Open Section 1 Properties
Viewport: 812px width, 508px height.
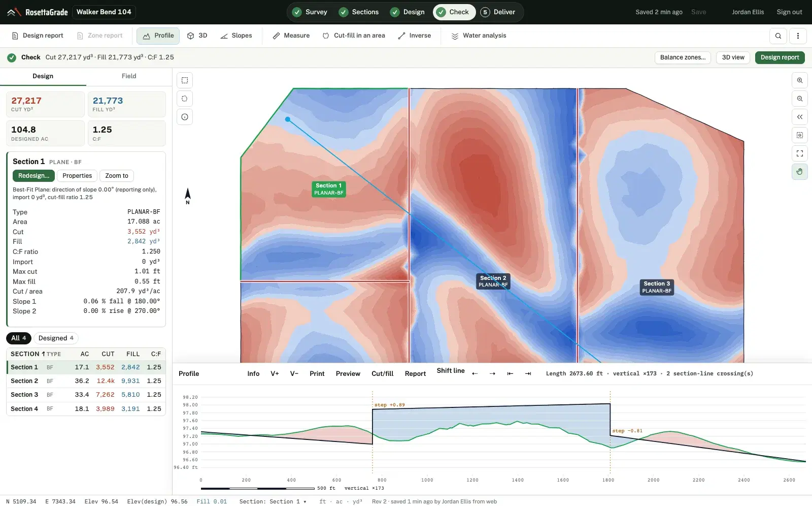click(77, 176)
